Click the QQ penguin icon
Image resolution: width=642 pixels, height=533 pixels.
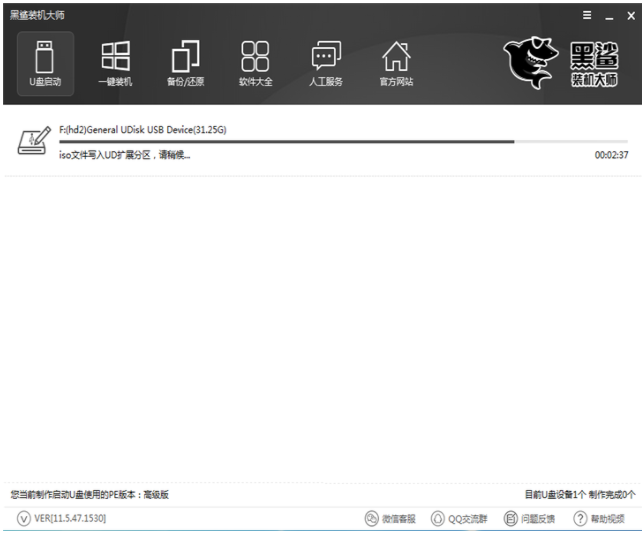coord(438,518)
